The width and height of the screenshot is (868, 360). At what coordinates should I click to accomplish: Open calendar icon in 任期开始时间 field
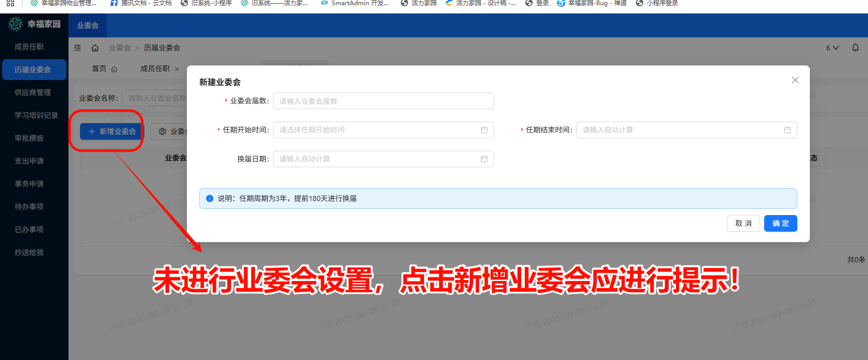(484, 130)
